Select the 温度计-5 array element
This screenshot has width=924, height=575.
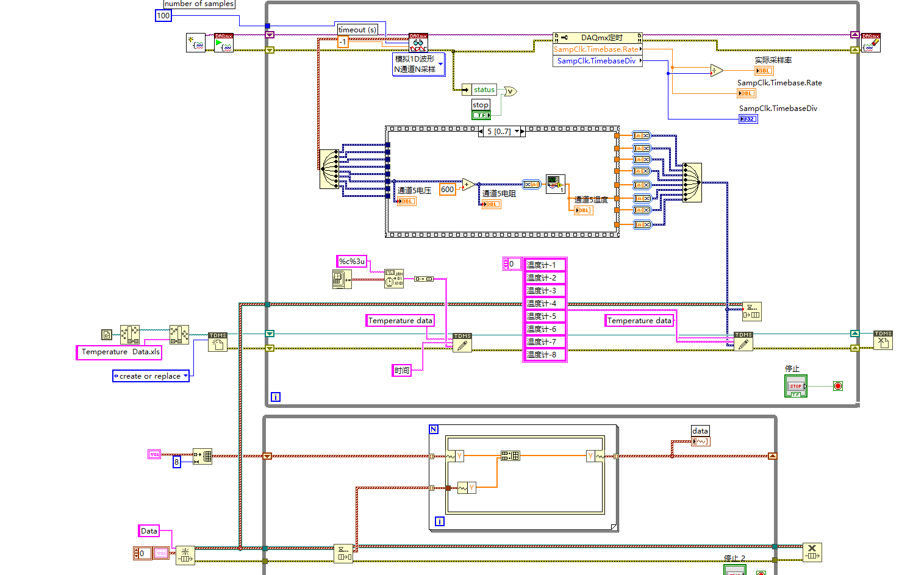point(545,316)
